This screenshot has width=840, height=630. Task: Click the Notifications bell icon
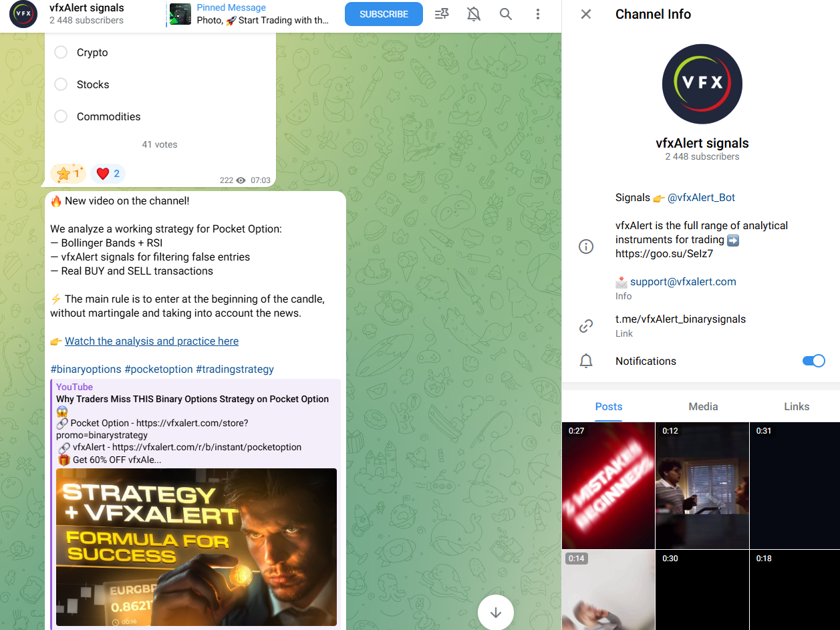click(x=586, y=361)
